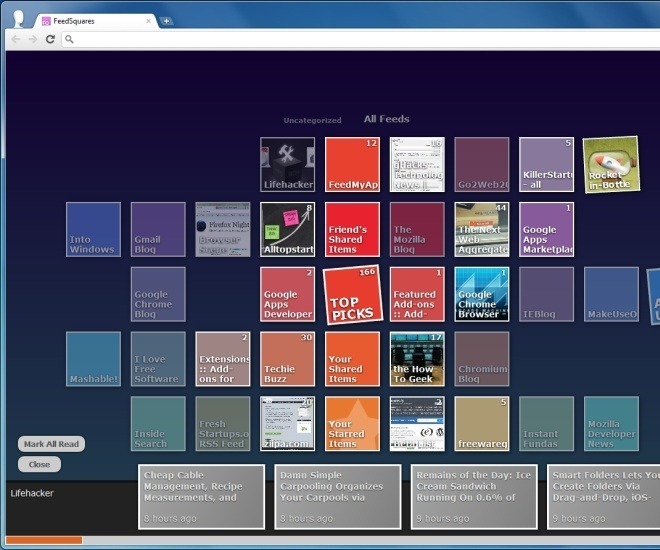660x550 pixels.
Task: Select the Chromium Blog square
Action: pyautogui.click(x=482, y=359)
